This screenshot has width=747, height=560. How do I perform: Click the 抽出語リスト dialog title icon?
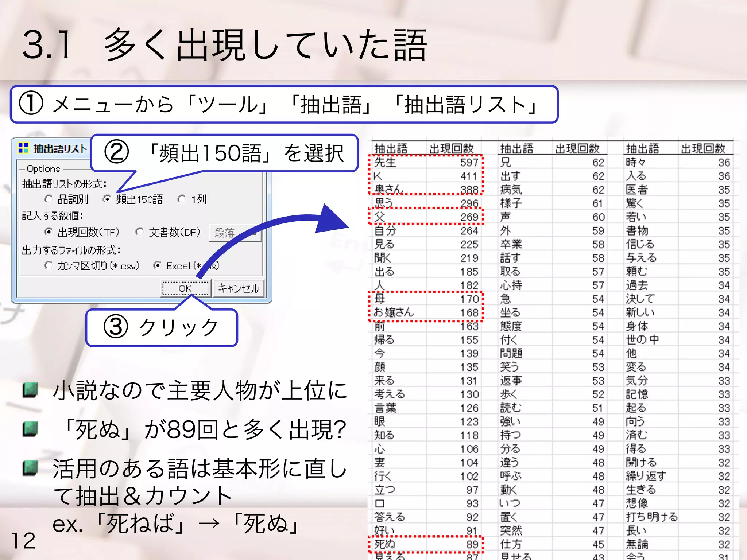(23, 148)
